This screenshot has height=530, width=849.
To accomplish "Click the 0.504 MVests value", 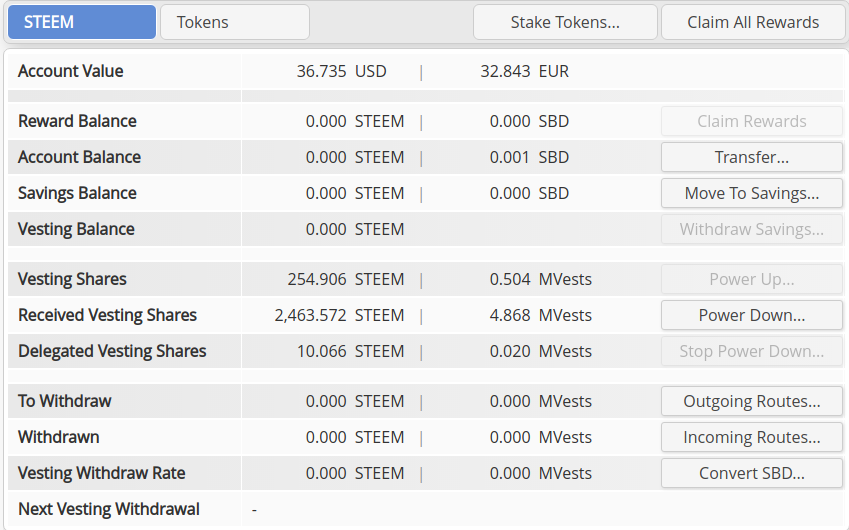I will (x=540, y=279).
